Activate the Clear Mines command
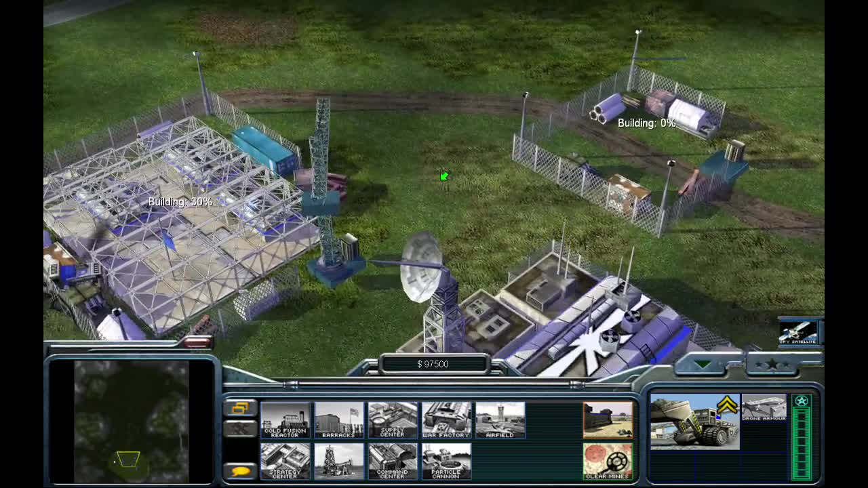Screen dimensions: 868x488 [x=608, y=462]
